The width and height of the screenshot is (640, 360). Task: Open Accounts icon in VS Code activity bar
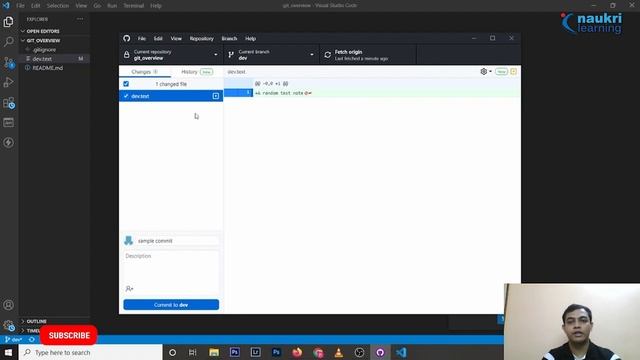coord(8,305)
